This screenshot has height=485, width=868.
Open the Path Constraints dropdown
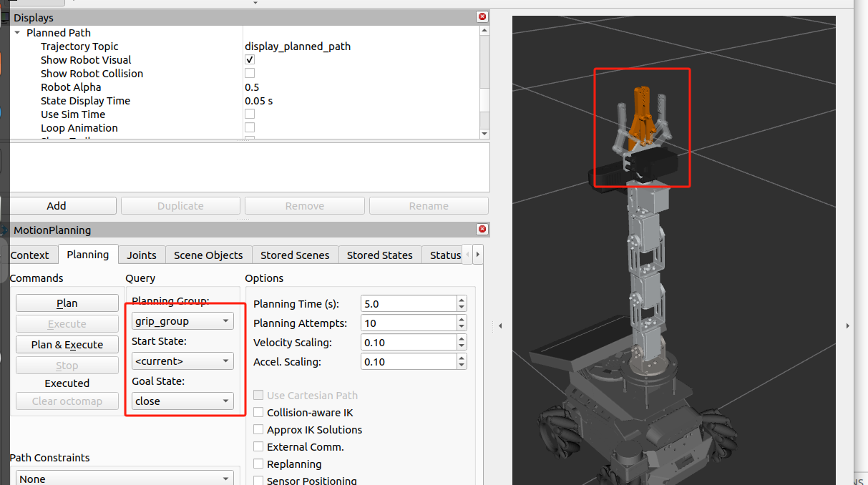click(125, 478)
